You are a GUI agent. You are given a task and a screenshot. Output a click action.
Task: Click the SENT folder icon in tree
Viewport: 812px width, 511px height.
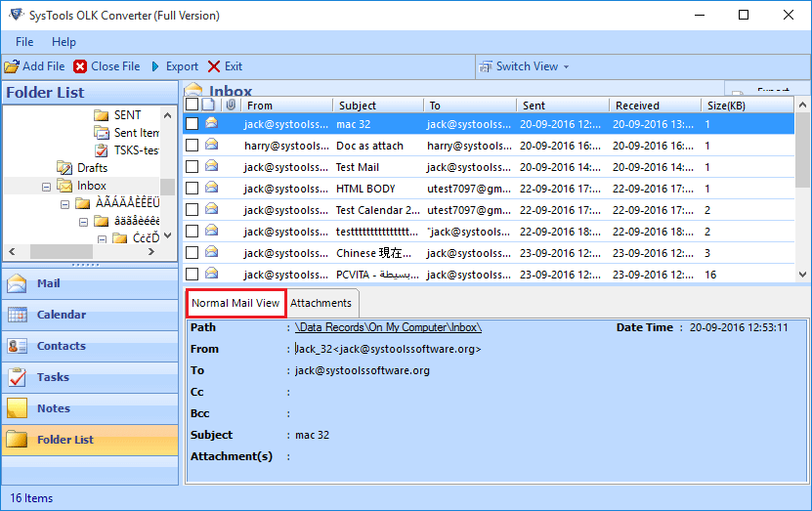click(x=101, y=115)
